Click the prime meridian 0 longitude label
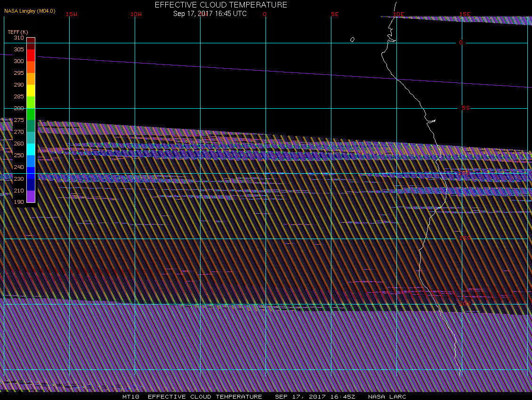The height and width of the screenshot is (400, 532). coord(265,14)
